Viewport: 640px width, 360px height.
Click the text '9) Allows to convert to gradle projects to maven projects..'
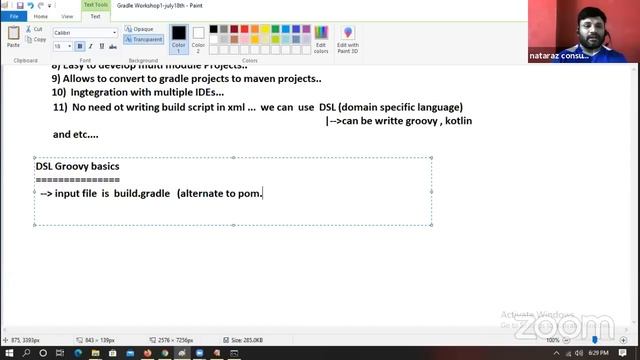187,79
